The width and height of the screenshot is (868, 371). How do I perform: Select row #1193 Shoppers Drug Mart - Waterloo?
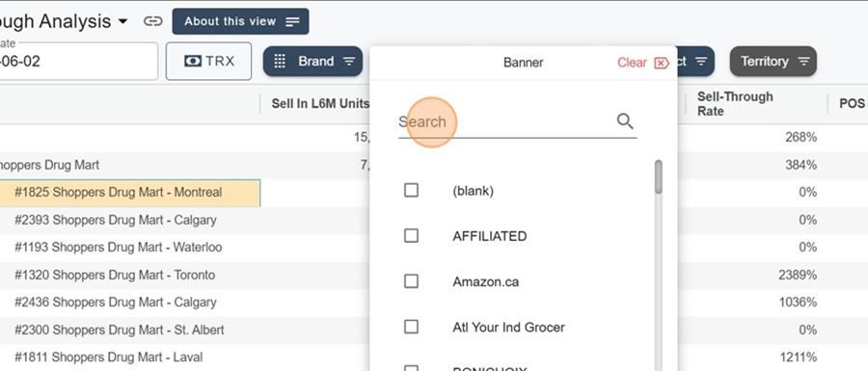point(118,247)
